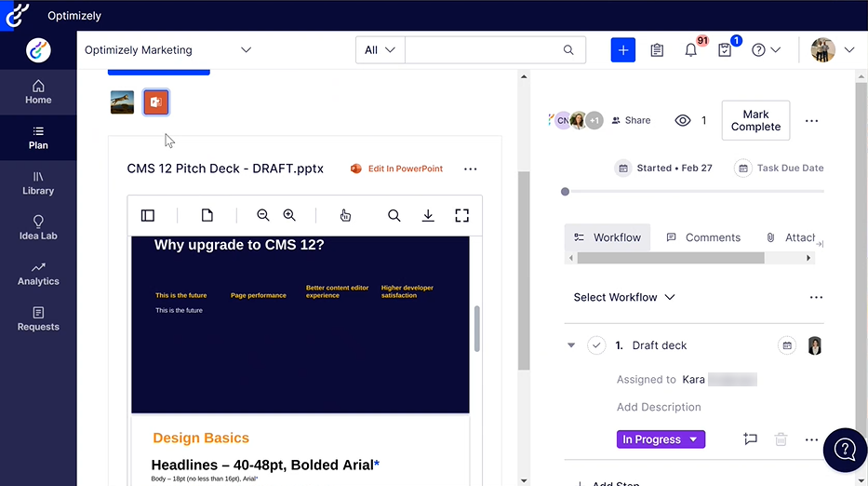Open Optimizely Marketing workspace dropdown
The height and width of the screenshot is (486, 868).
click(x=168, y=50)
